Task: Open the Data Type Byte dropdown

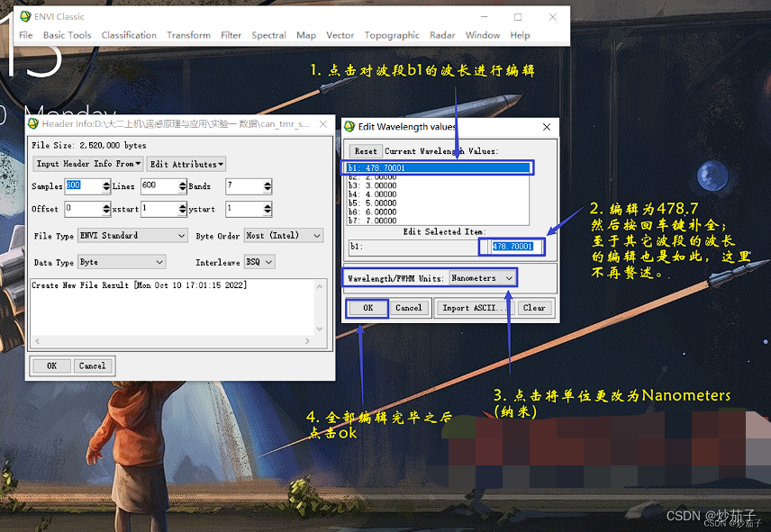Action: point(122,262)
